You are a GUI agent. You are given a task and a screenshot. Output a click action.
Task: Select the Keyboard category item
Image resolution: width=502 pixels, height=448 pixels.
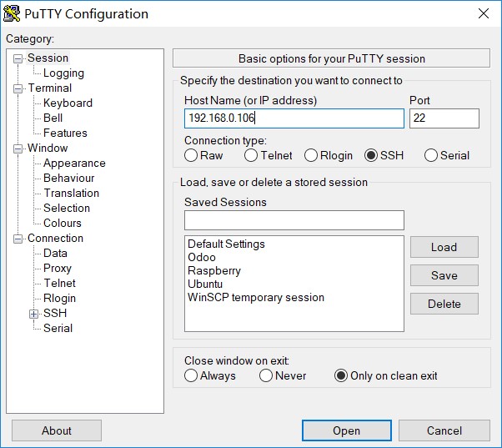click(68, 103)
